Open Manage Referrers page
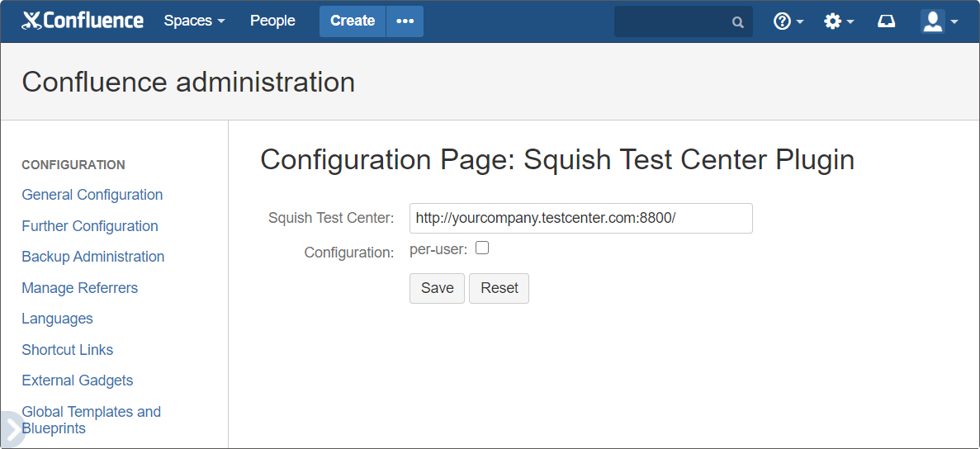The image size is (980, 449). click(79, 288)
